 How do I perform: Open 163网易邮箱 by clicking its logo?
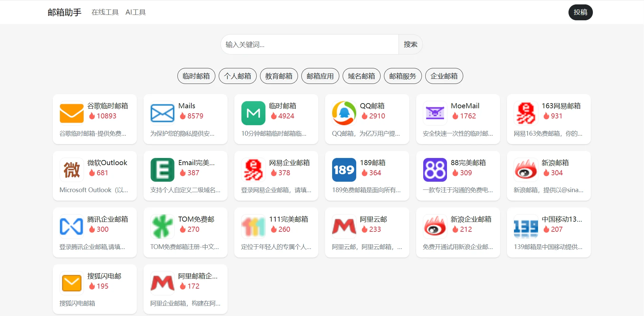(525, 113)
